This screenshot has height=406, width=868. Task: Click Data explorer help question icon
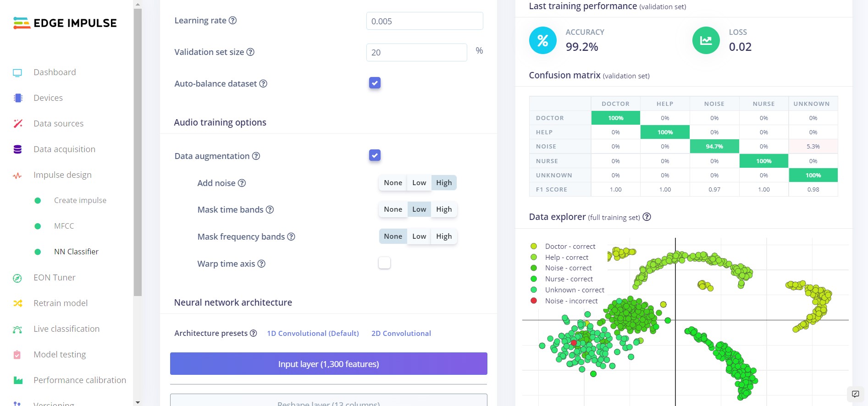(x=647, y=217)
